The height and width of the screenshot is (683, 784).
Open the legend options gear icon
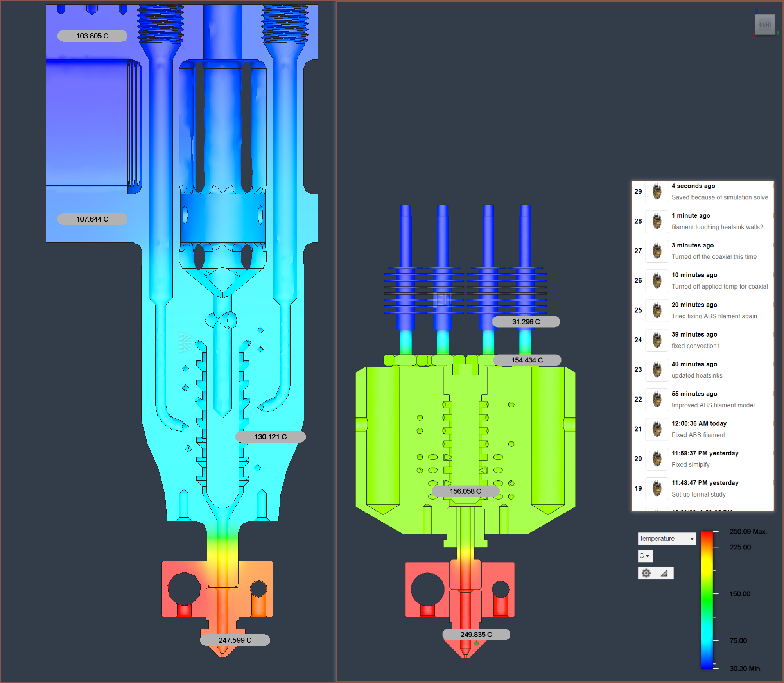tap(646, 573)
